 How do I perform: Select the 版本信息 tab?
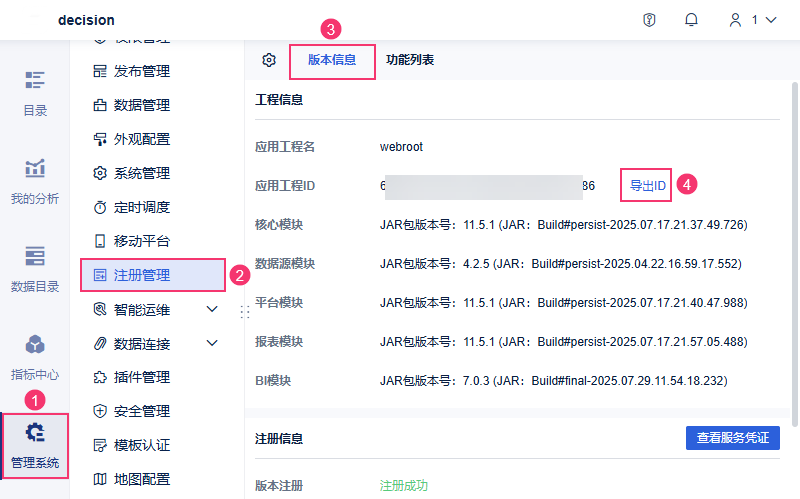coord(332,60)
